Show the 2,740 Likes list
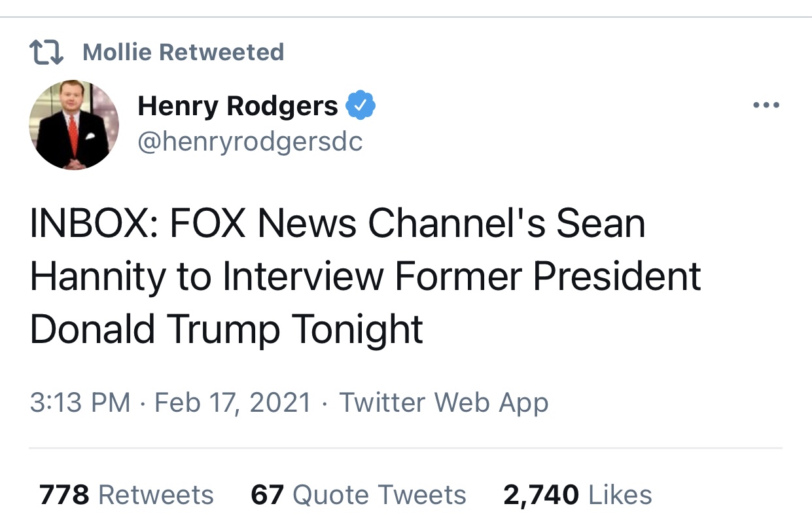Viewport: 812px width, 527px height. (578, 495)
